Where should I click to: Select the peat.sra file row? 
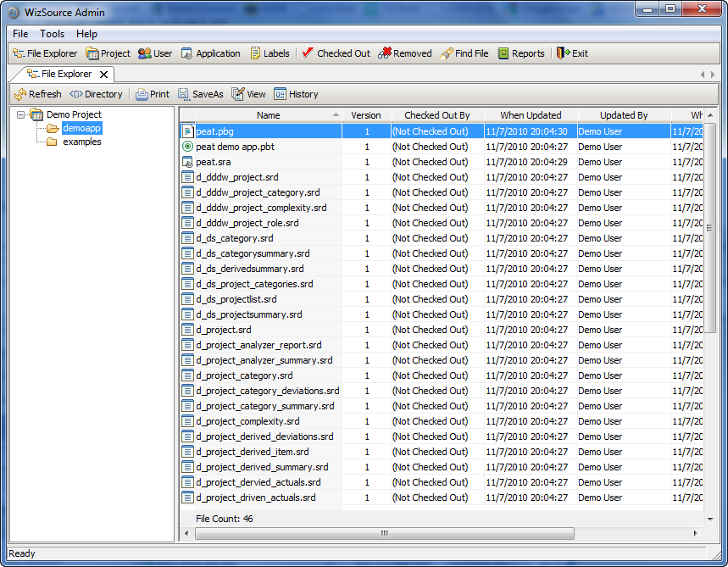point(214,162)
